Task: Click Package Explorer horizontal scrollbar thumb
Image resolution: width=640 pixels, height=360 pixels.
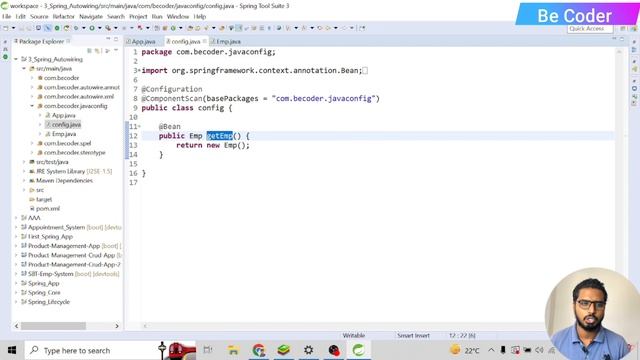Action: click(53, 326)
